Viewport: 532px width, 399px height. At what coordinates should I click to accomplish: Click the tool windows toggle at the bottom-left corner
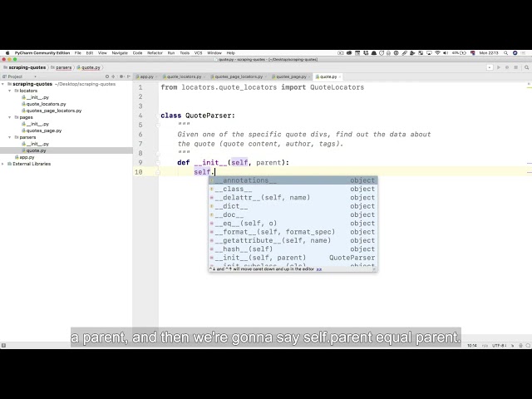(3, 346)
